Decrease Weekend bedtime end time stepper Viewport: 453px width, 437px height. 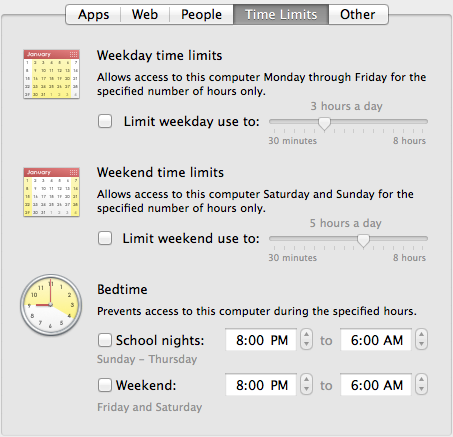pyautogui.click(x=422, y=390)
